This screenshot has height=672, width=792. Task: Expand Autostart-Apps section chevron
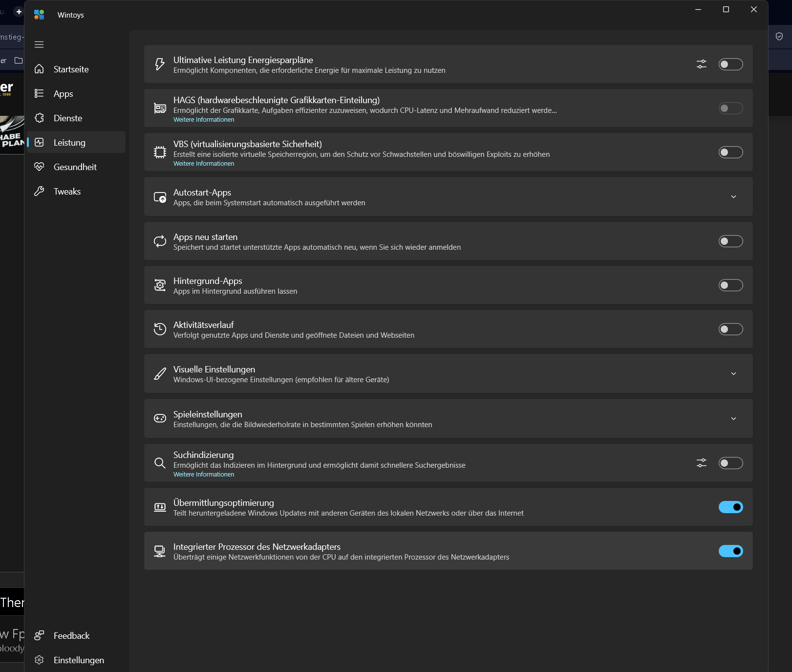pyautogui.click(x=733, y=196)
